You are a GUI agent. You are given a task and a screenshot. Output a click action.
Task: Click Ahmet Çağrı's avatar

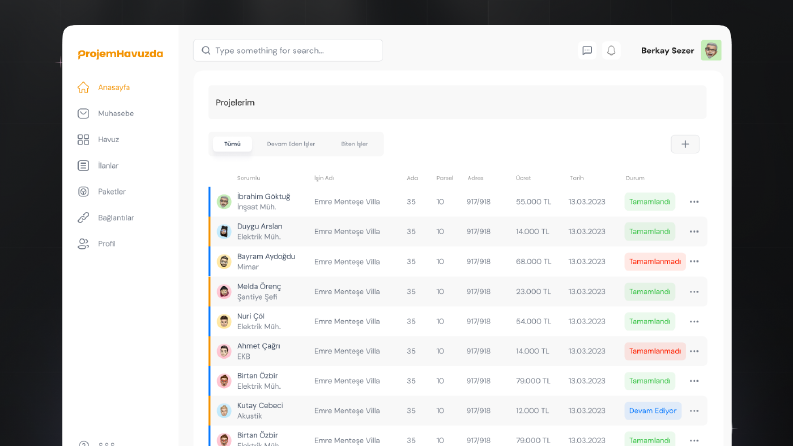pyautogui.click(x=224, y=351)
